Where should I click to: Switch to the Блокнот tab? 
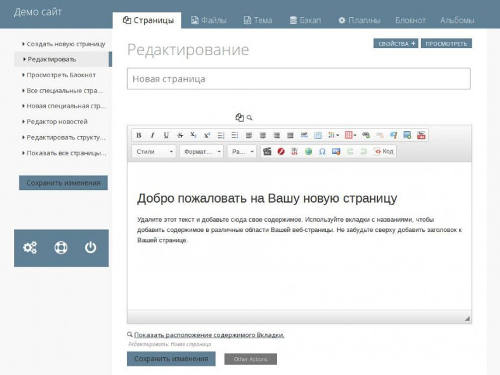410,20
